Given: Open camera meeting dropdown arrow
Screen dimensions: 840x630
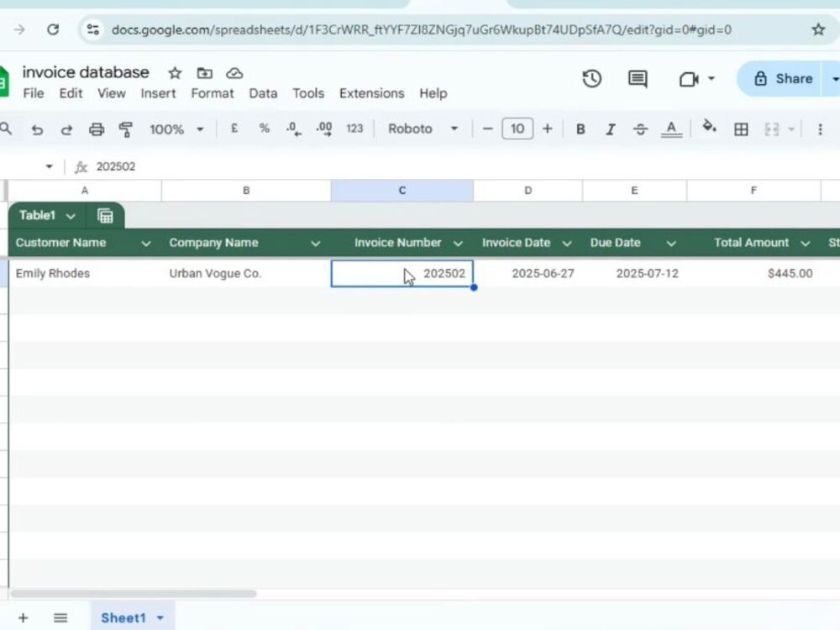Looking at the screenshot, I should (711, 79).
